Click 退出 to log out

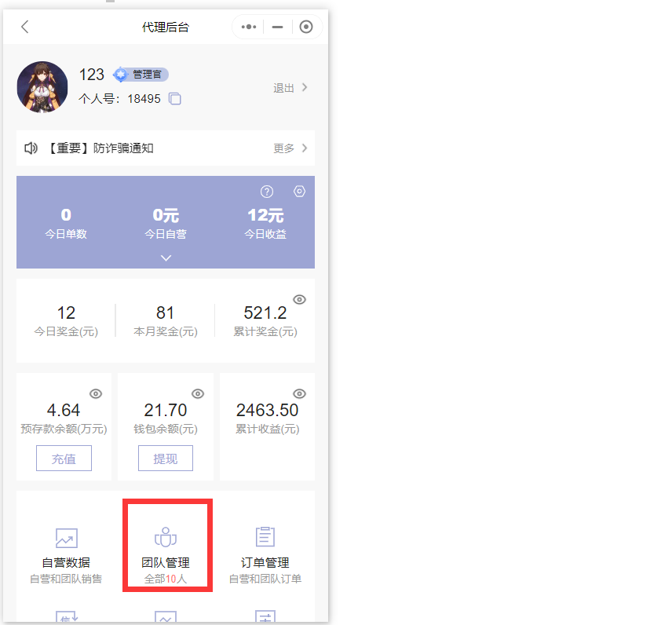tap(290, 88)
